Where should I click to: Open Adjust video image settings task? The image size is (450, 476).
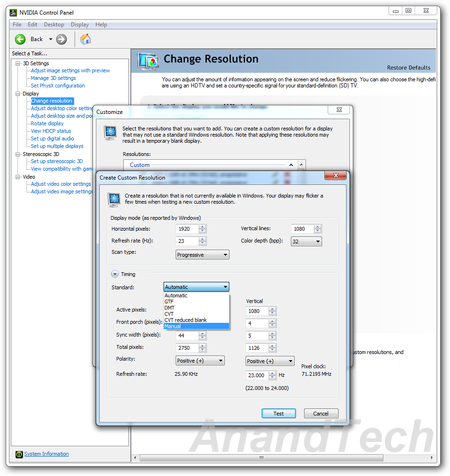pyautogui.click(x=62, y=191)
